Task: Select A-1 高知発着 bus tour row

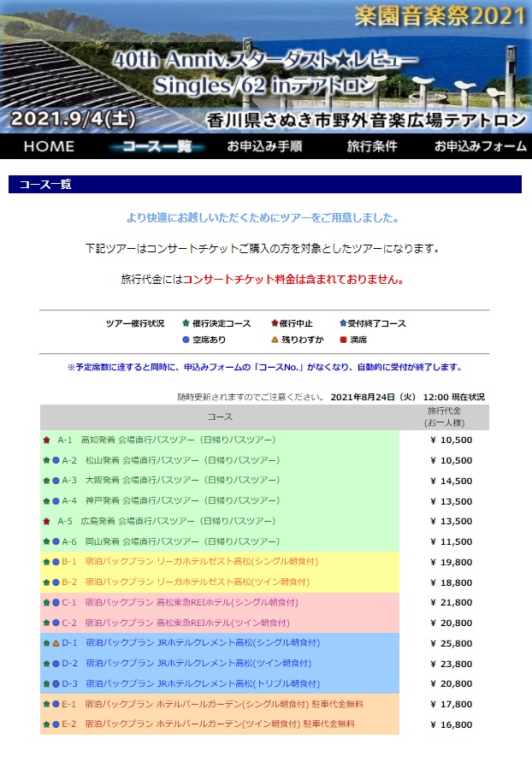Action: point(220,440)
